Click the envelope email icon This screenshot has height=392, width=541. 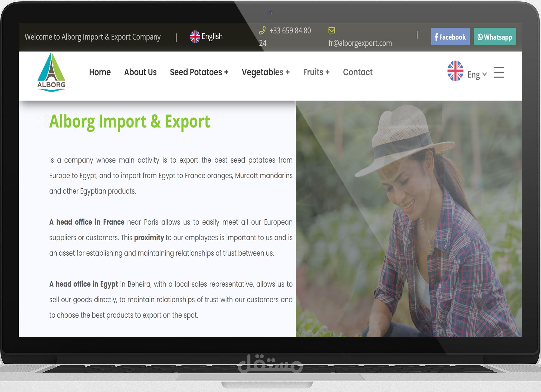pyautogui.click(x=332, y=30)
